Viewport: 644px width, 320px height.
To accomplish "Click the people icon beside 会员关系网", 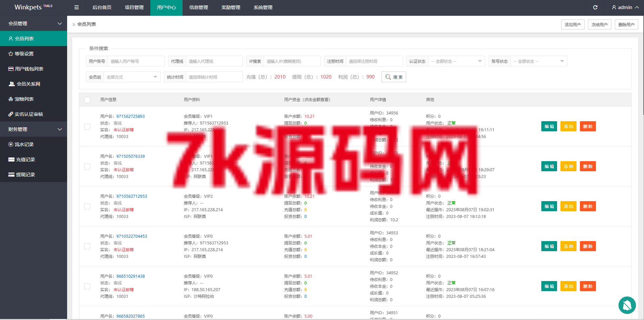I will pos(12,84).
